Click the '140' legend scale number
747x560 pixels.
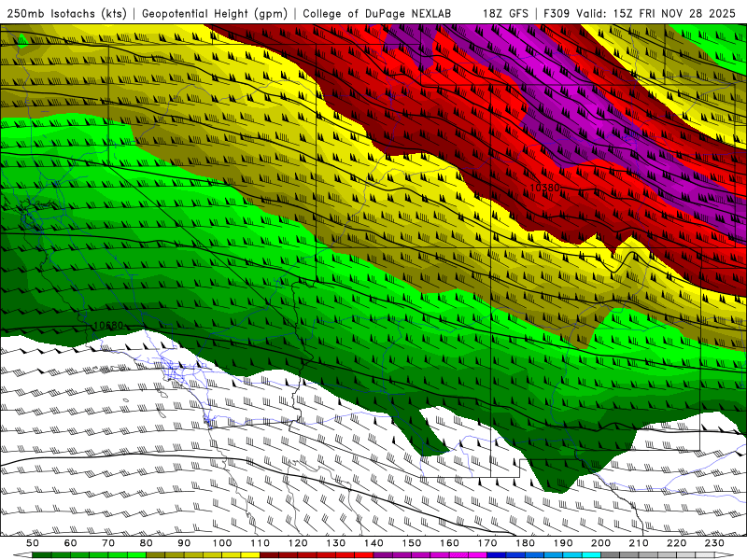tap(374, 543)
